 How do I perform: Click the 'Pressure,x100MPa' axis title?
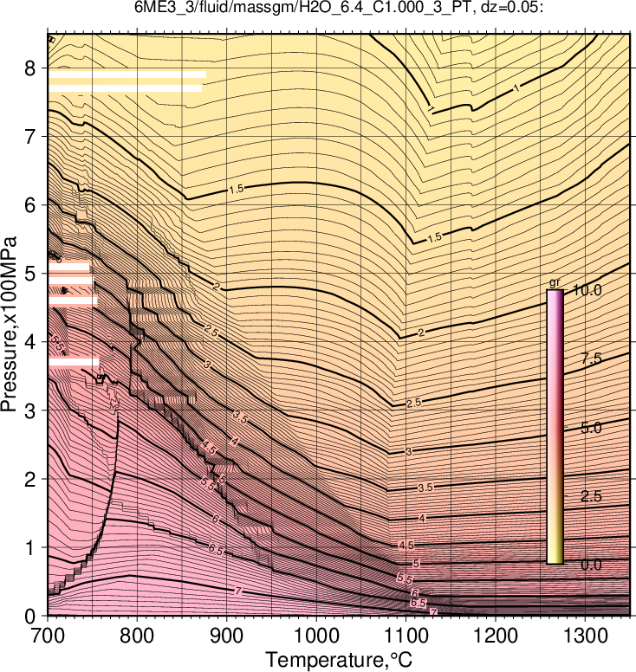tap(9, 324)
